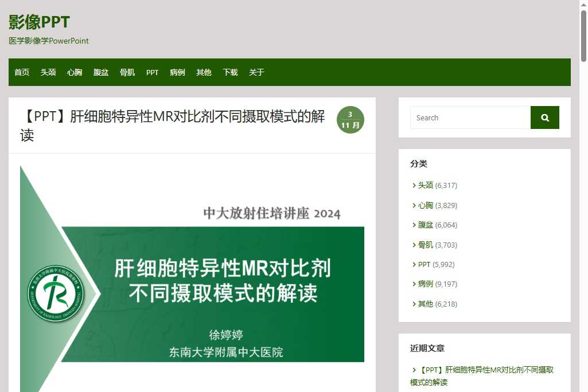Click the date badge 3 11月
This screenshot has height=392, width=588.
pos(350,120)
